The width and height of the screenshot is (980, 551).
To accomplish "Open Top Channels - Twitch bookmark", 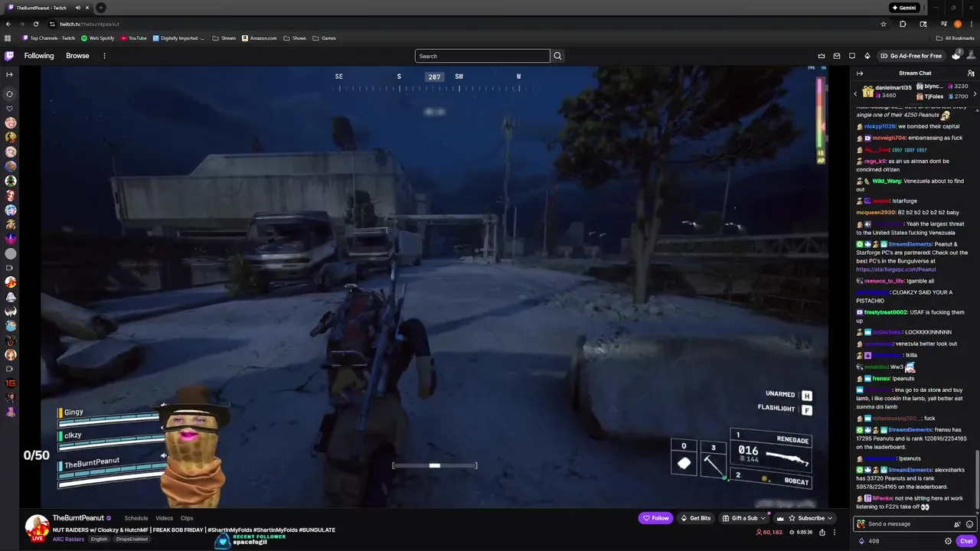I will [x=49, y=38].
